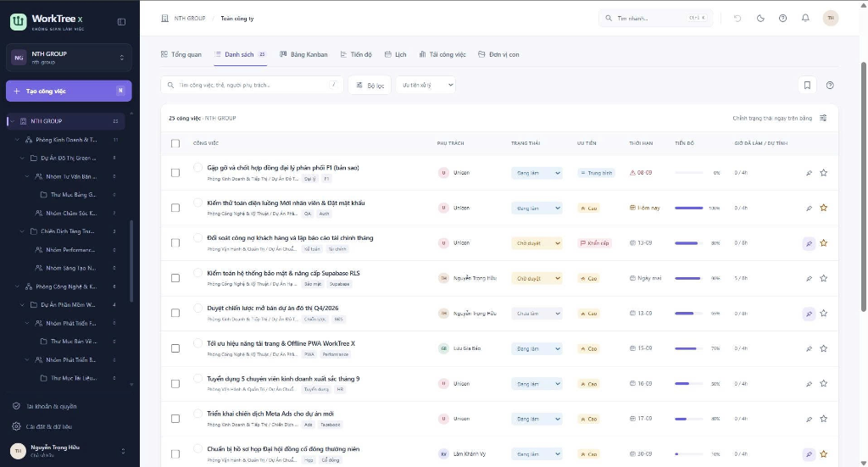Click 'Toàn công ty' in the breadcrumb
The height and width of the screenshot is (467, 868).
[237, 19]
